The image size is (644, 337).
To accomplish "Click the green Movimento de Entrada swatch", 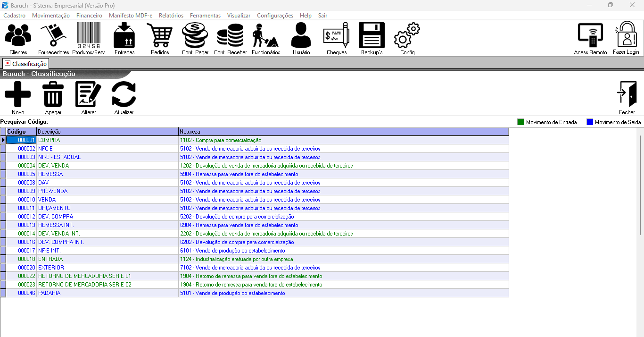I will (x=521, y=122).
